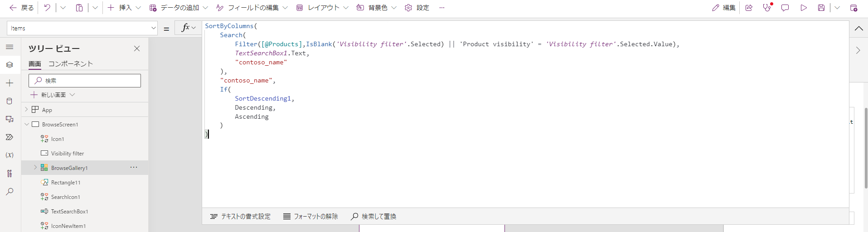Open comments panel icon
Screen dimensions: 868x232
(x=785, y=8)
